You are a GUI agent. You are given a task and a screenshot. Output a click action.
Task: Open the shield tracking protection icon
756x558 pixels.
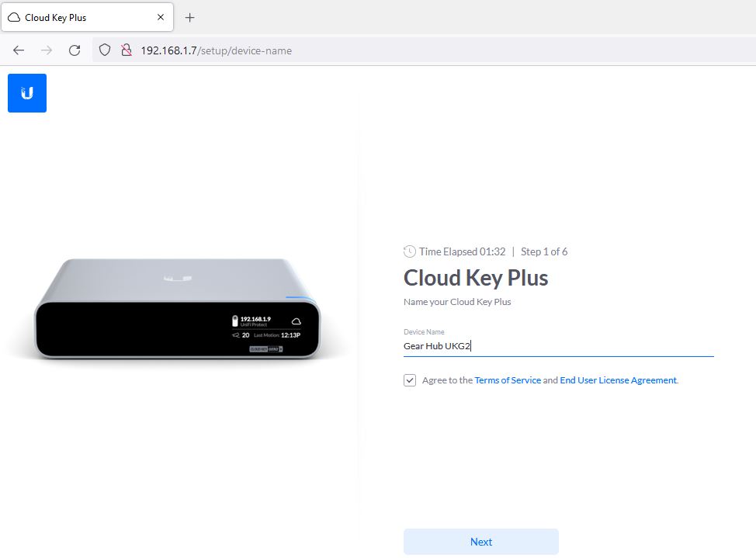click(x=105, y=50)
